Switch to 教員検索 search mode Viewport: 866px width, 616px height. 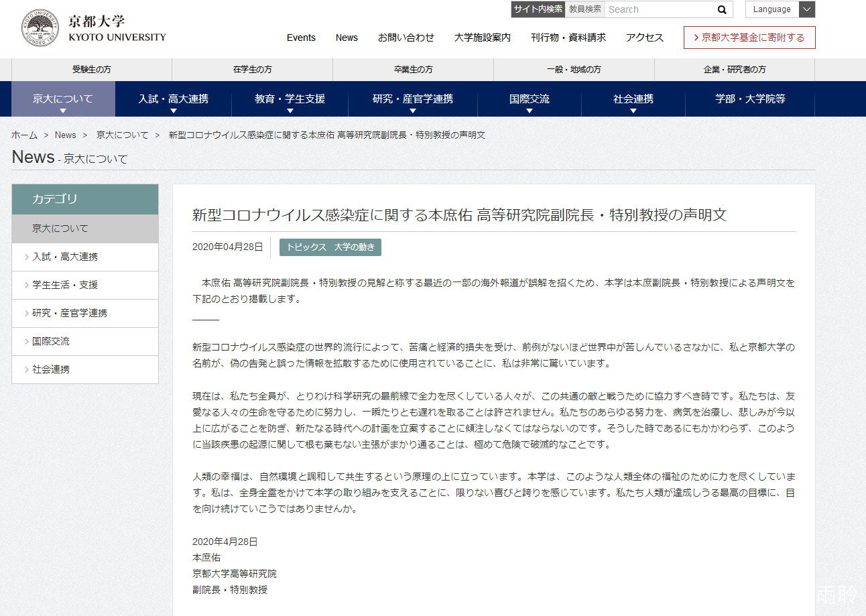point(585,9)
